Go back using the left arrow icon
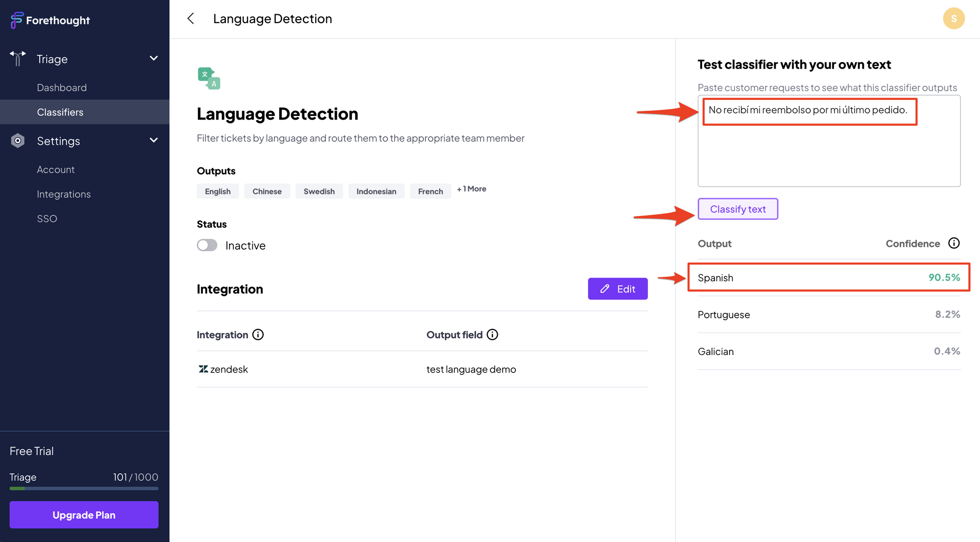The width and height of the screenshot is (980, 542). pyautogui.click(x=191, y=19)
